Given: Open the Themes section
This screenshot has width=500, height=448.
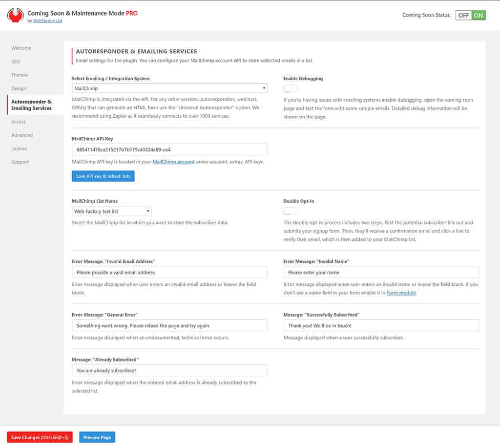Looking at the screenshot, I should click(20, 75).
